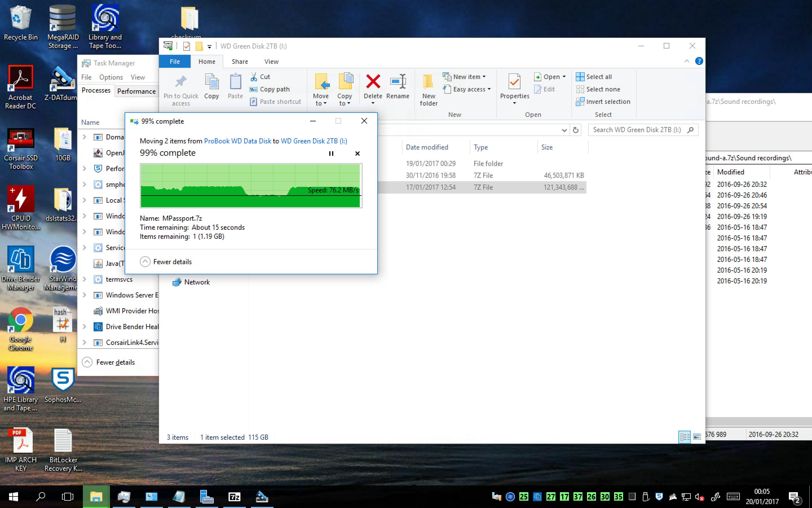The height and width of the screenshot is (508, 812).
Task: Expand the Drive Bender Heal process row
Action: [85, 327]
